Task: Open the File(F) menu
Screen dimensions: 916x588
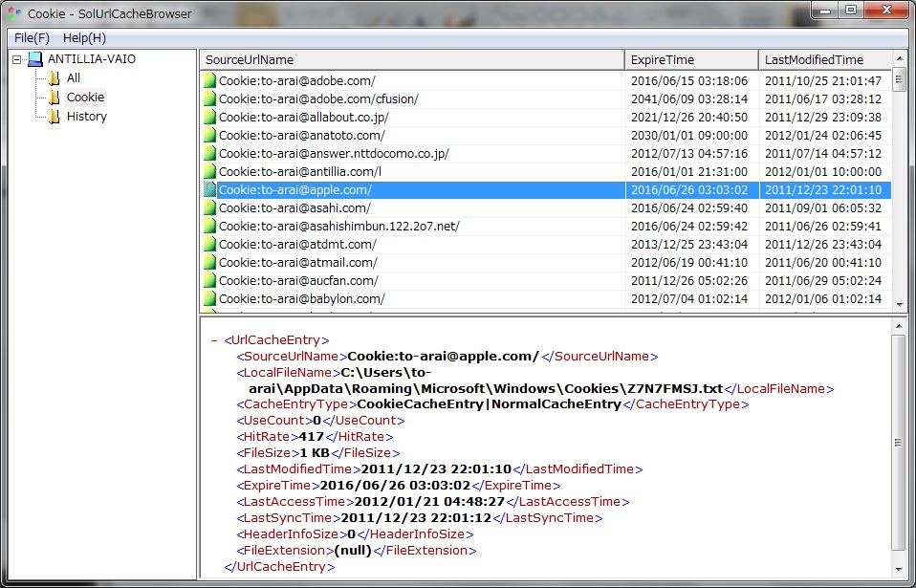Action: 33,38
